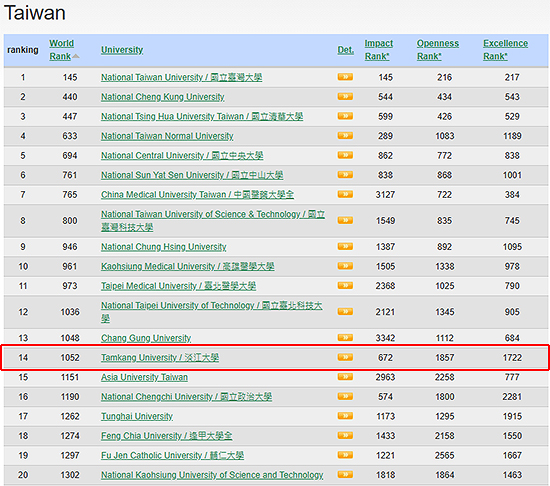The image size is (550, 486).
Task: Open National Cheng Kung University link
Action: coord(163,97)
